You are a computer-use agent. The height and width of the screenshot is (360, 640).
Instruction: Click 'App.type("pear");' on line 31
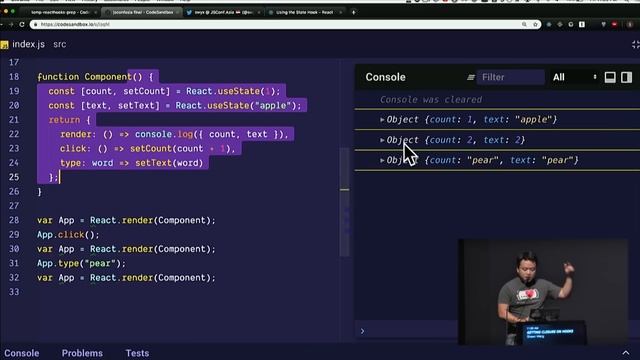[82, 263]
